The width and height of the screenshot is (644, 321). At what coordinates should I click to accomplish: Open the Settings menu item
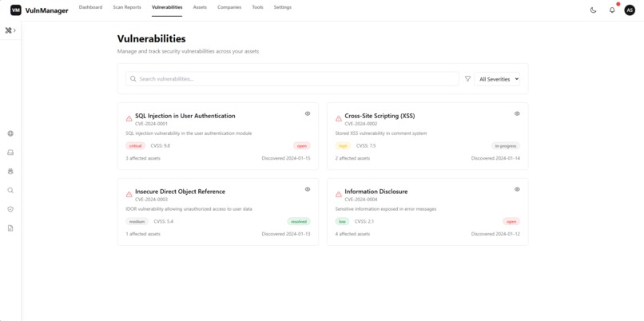(283, 7)
